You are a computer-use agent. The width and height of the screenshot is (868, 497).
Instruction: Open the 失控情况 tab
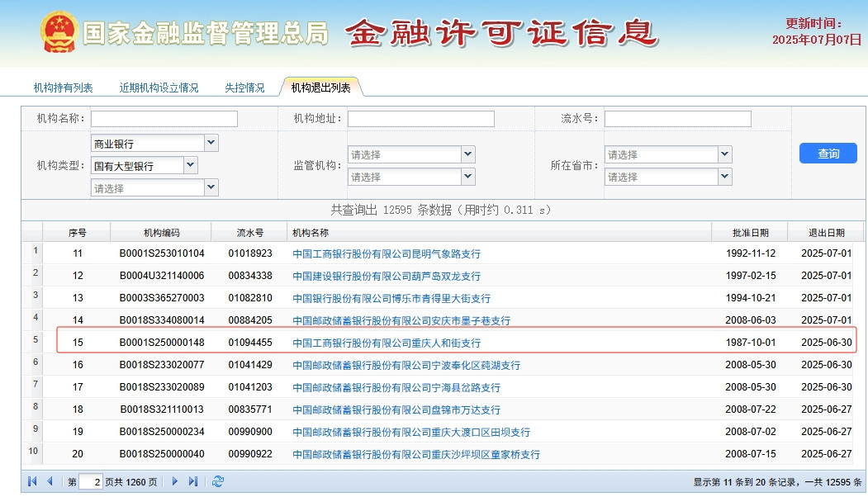click(x=244, y=88)
